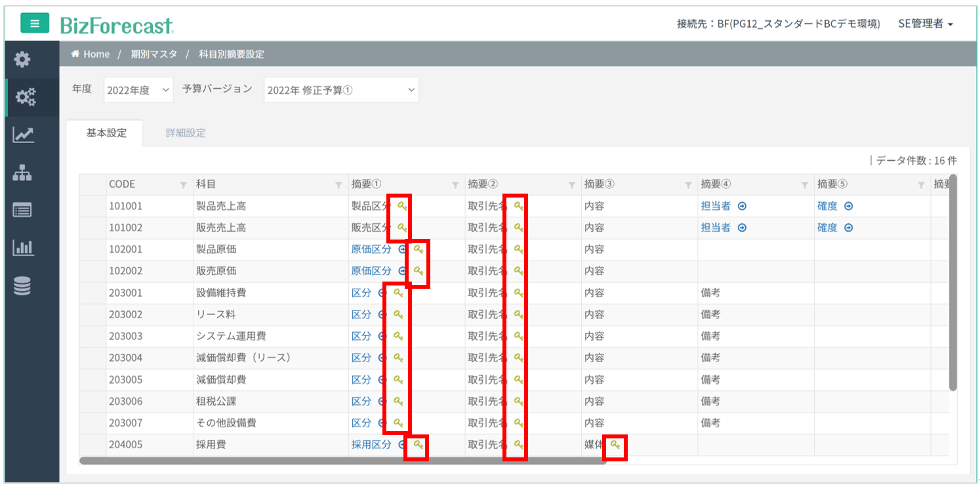Open the multiple gears master sidebar icon
Screen dimensions: 980x485
point(25,98)
